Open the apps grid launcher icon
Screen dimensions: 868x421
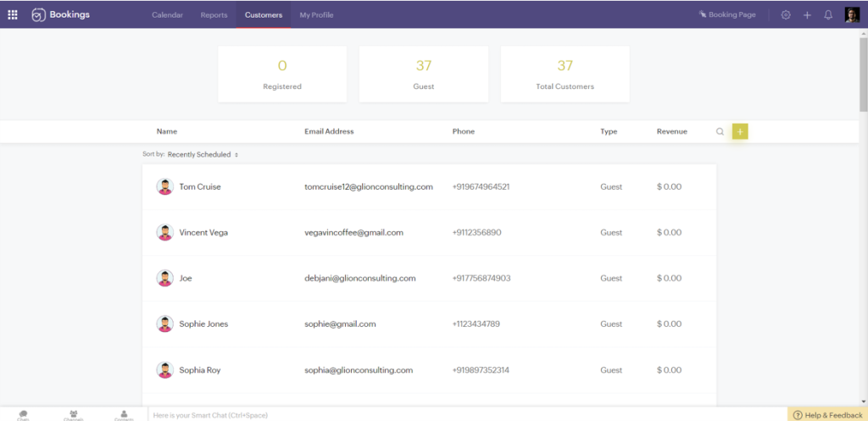pos(13,14)
